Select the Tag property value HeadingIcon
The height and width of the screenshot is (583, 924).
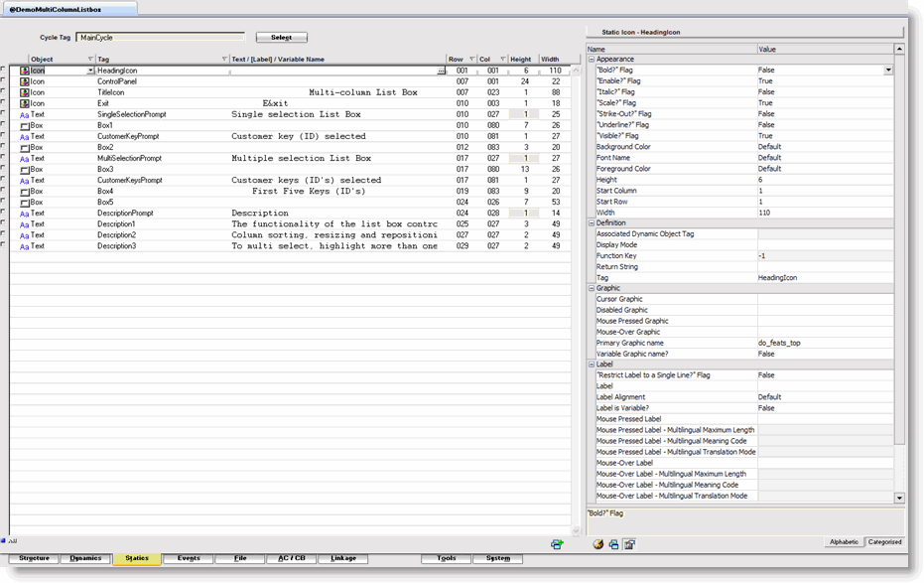point(777,278)
